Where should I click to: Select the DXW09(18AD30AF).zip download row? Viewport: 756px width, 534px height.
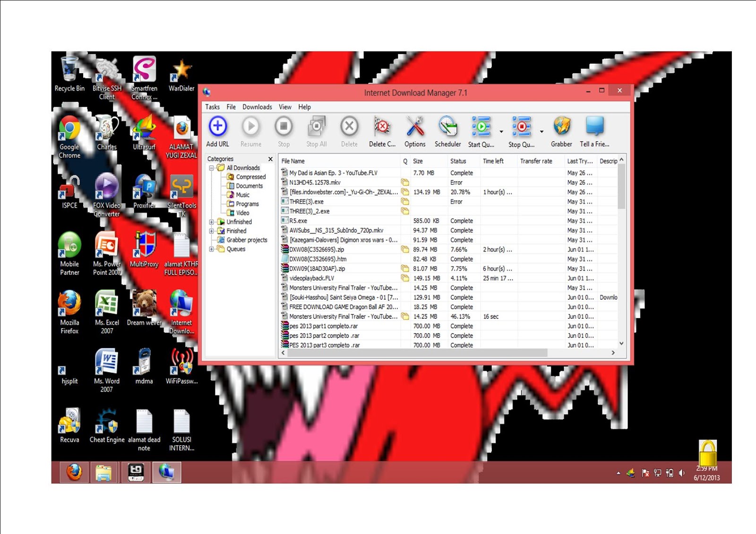pos(449,269)
